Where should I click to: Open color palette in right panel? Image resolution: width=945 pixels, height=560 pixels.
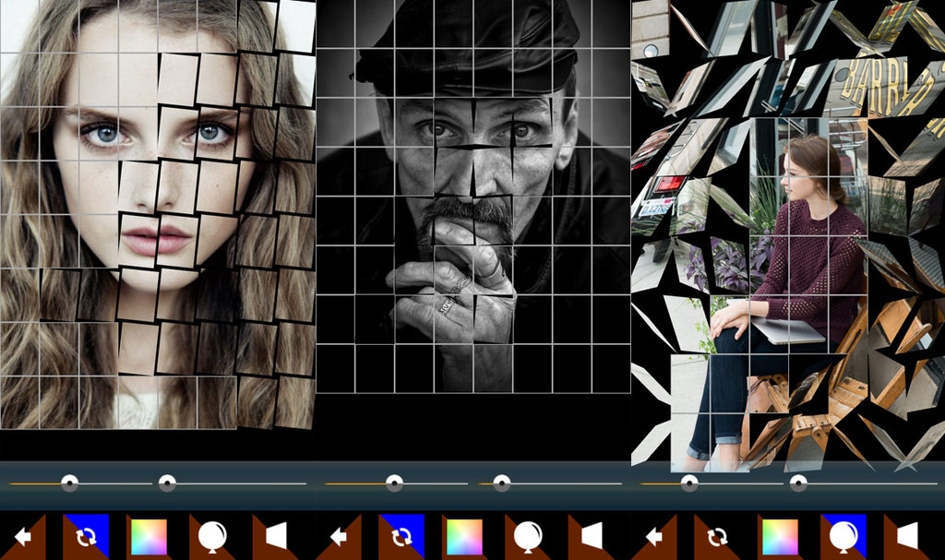[x=780, y=536]
